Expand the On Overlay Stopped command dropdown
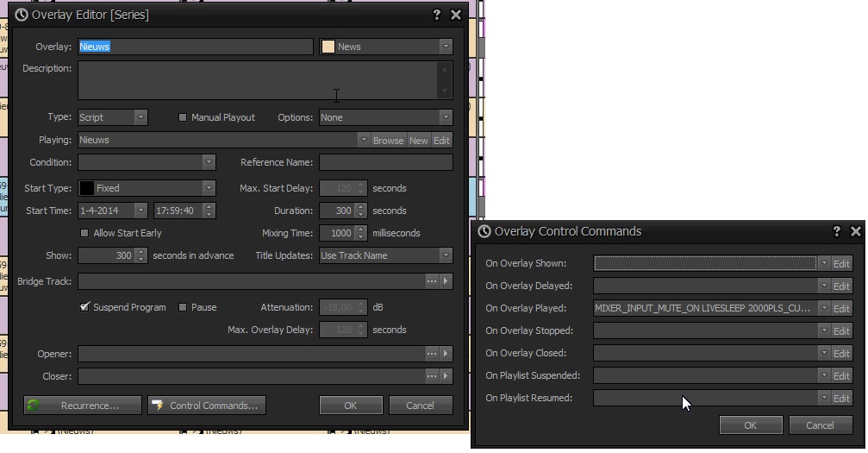868x453 pixels. (823, 331)
